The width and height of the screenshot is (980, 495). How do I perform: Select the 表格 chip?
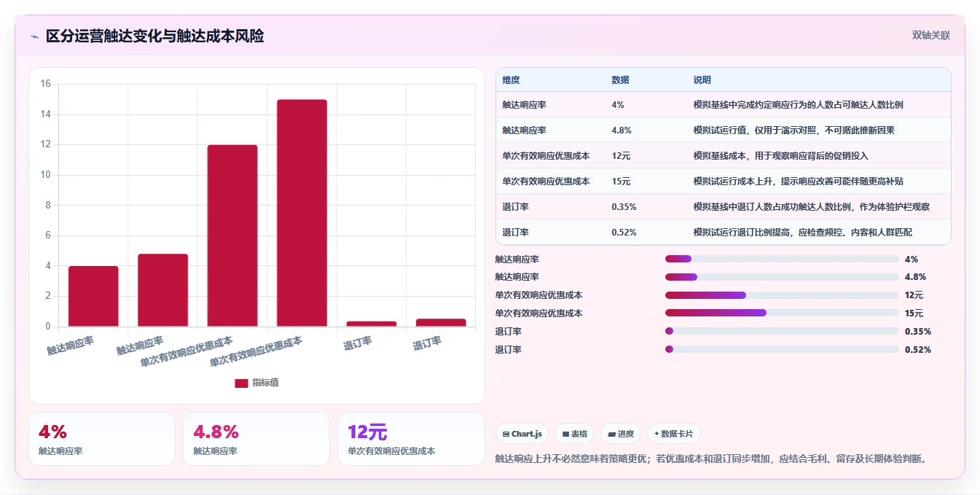point(574,434)
